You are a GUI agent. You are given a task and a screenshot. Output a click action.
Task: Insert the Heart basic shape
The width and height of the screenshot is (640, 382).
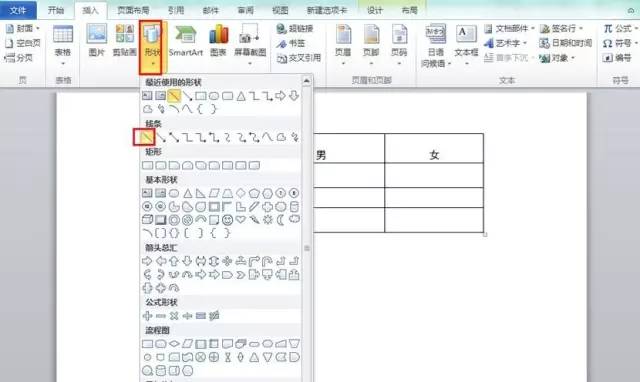(241, 220)
